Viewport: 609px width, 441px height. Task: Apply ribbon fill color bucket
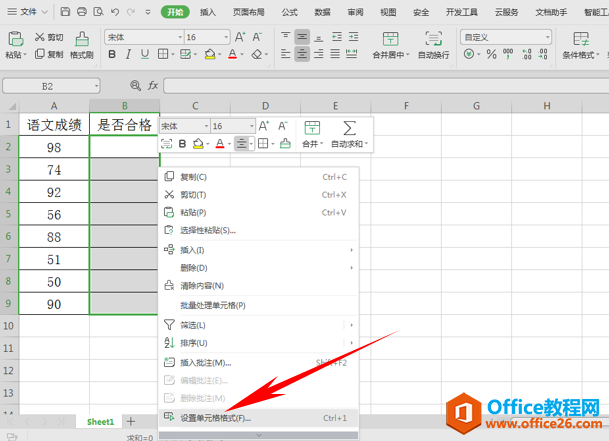[x=210, y=54]
